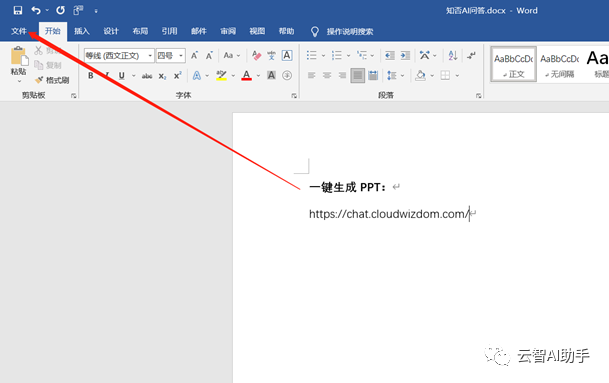Image resolution: width=609 pixels, height=383 pixels.
Task: Select the 无间隔 style thumbnail
Action: tap(560, 64)
